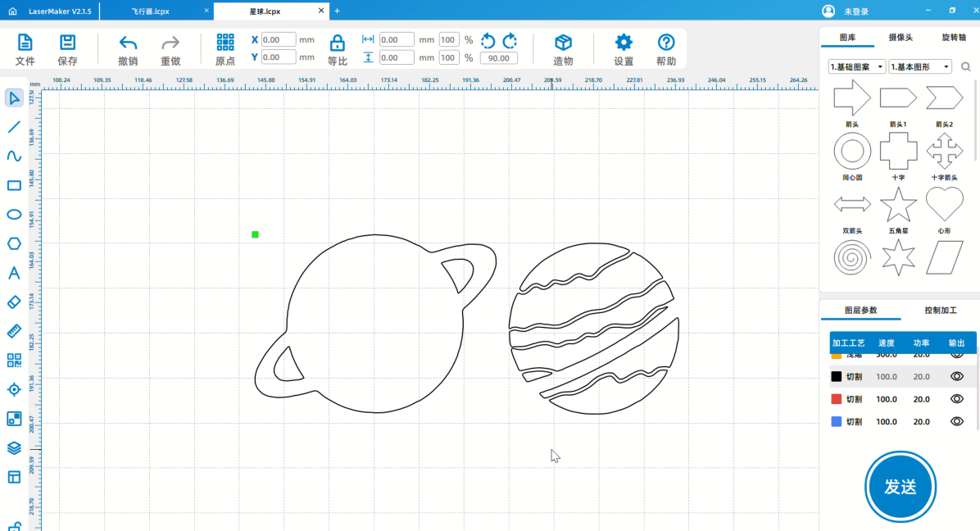Expand the 1.基础图案 category dropdown
Viewport: 980px width, 531px height.
tap(857, 67)
